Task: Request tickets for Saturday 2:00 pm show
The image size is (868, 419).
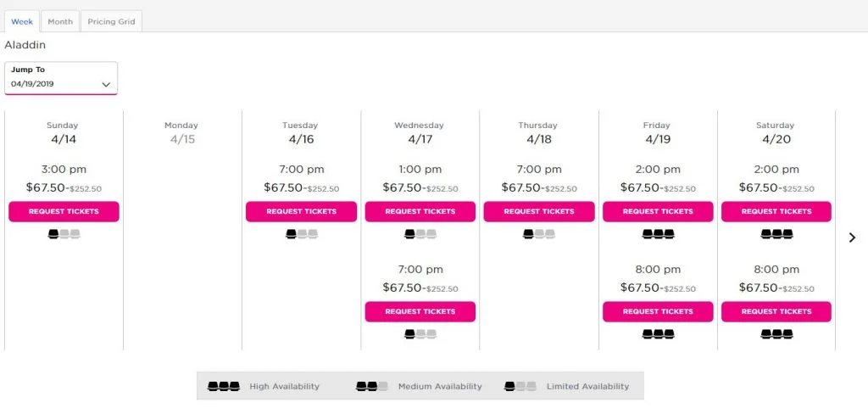Action: 776,211
